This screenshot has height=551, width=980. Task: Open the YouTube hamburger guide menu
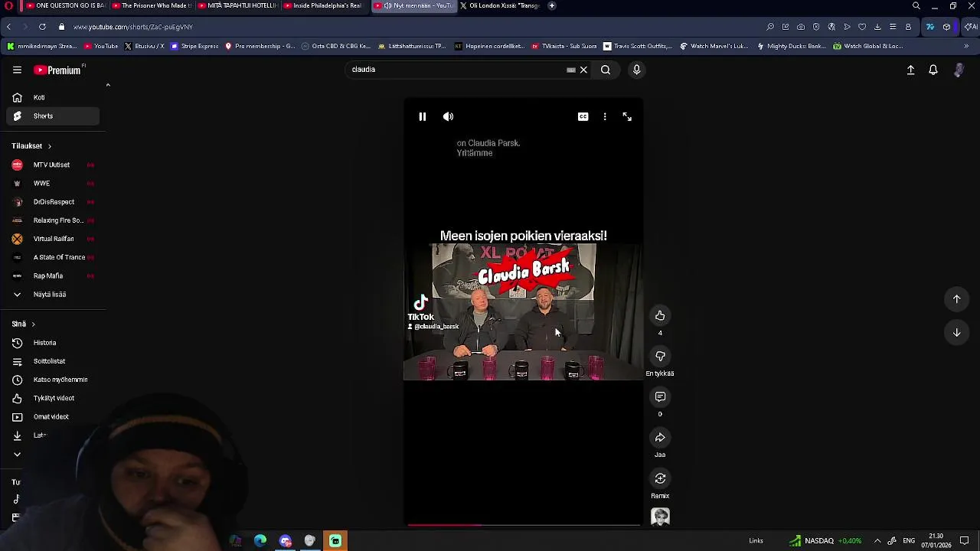point(17,70)
